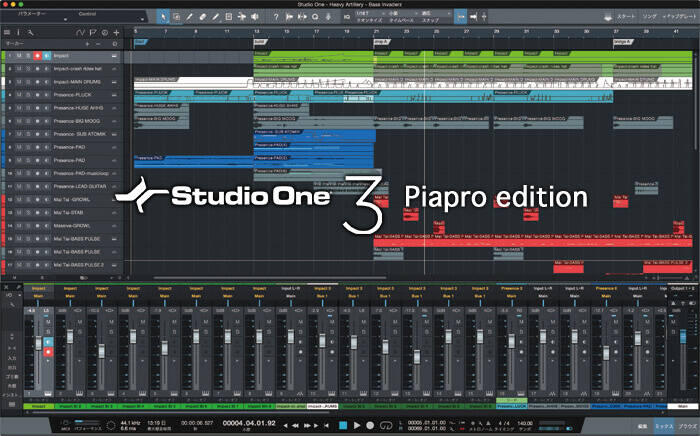Mute mixer channel 1
The image size is (700, 436).
coord(48,322)
